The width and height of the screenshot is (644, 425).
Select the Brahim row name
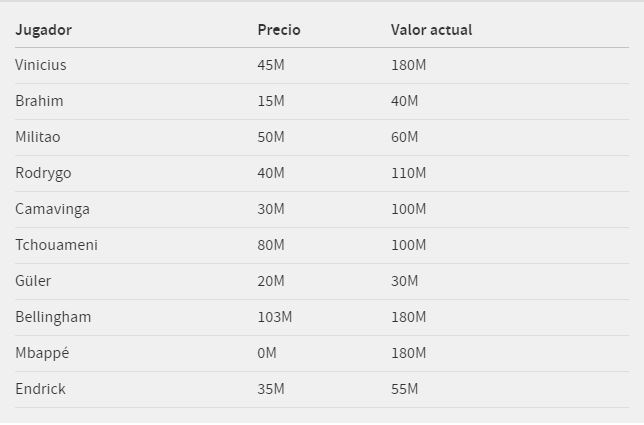click(39, 101)
